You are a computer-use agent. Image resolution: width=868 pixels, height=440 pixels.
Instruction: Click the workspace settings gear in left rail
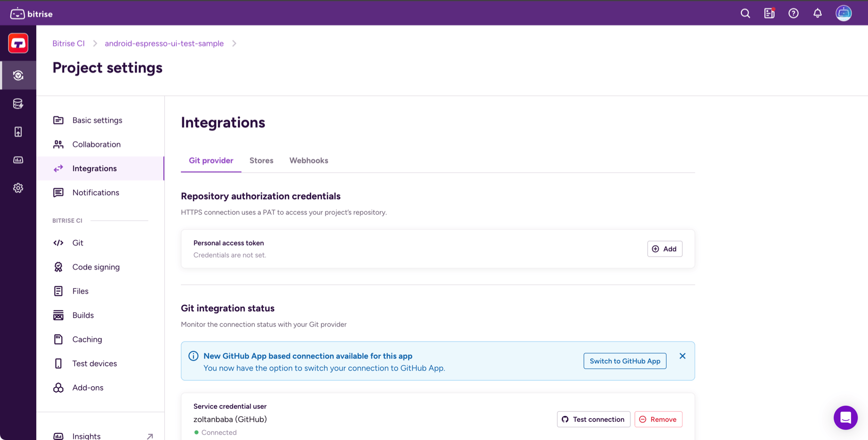point(18,188)
